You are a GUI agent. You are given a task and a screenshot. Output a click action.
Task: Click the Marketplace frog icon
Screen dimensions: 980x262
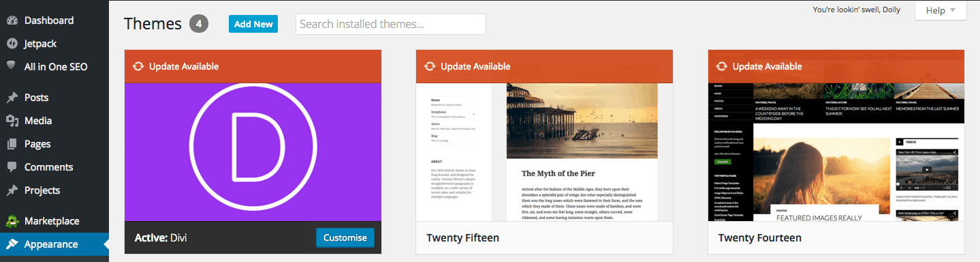click(12, 221)
